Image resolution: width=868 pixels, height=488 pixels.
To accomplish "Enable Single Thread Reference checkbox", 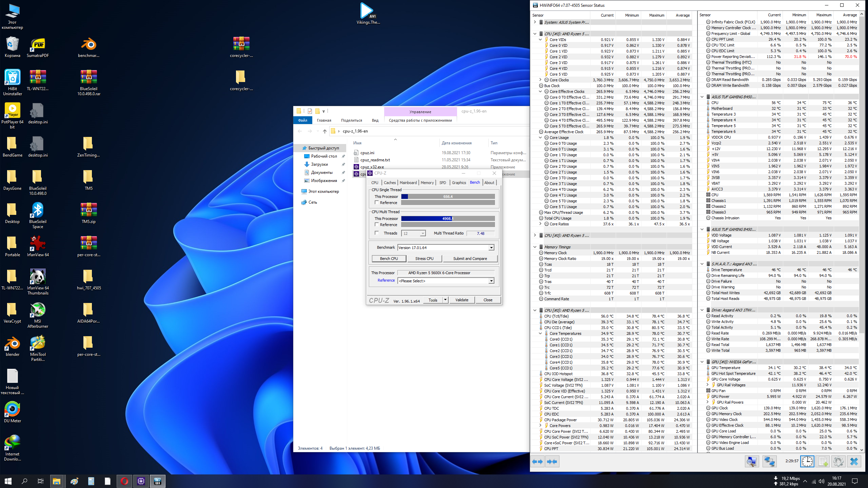I will click(x=377, y=203).
